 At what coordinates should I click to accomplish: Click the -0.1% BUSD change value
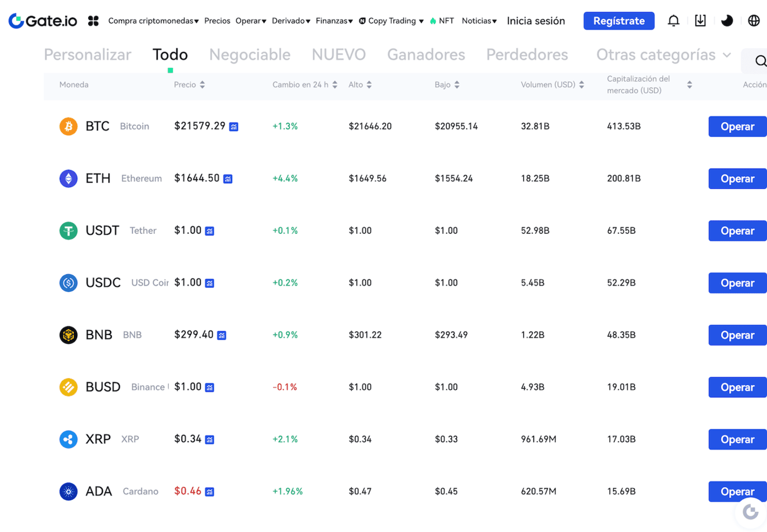285,387
